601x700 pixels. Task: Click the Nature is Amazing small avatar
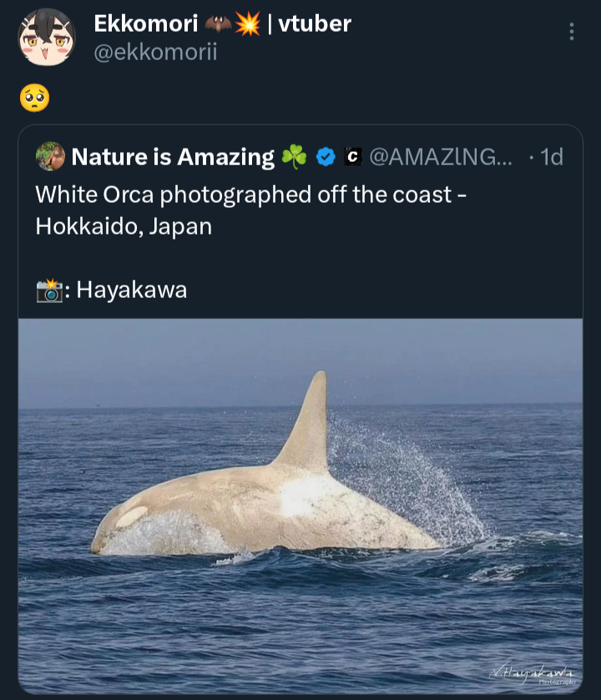click(x=51, y=156)
